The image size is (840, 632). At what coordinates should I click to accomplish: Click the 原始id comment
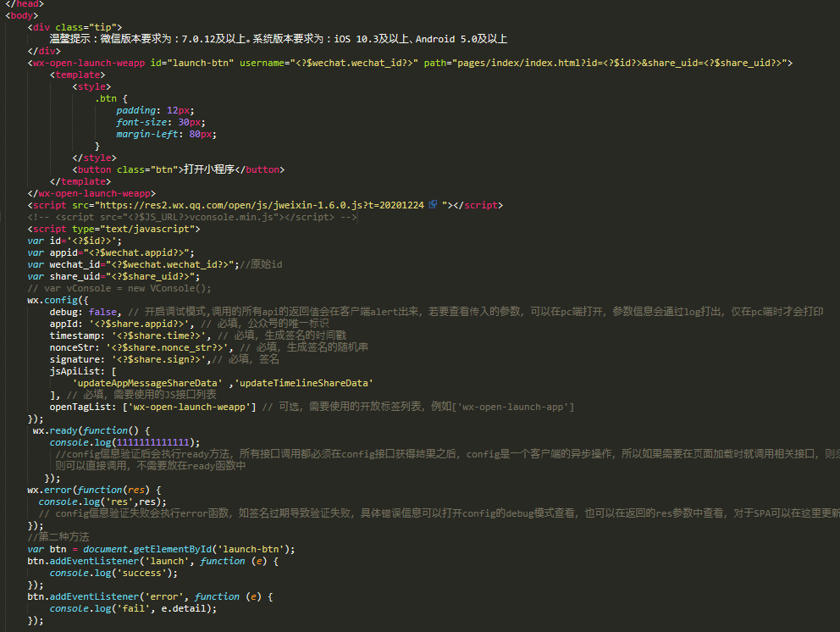[261, 264]
